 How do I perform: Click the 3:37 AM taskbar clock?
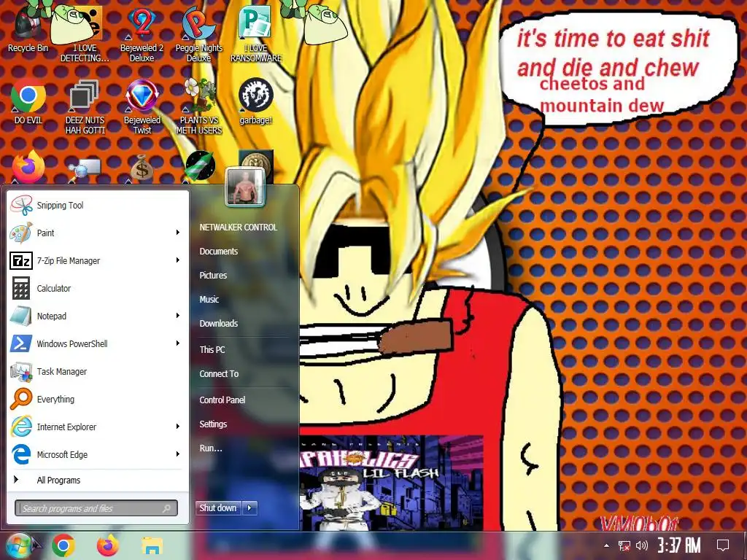(x=679, y=545)
